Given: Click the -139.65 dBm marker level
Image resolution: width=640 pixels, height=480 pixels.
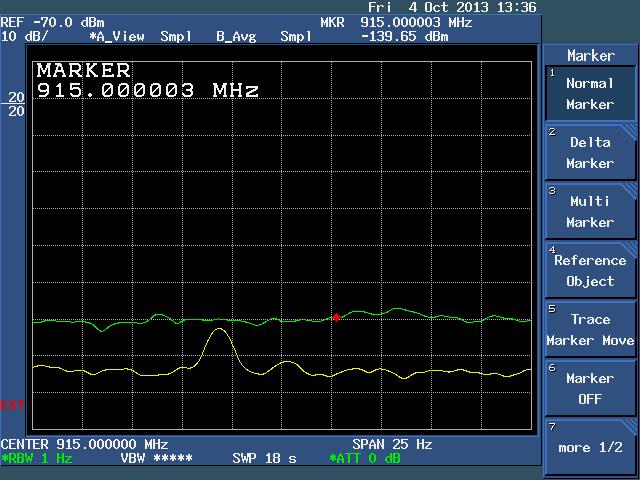Looking at the screenshot, I should click(x=404, y=37).
